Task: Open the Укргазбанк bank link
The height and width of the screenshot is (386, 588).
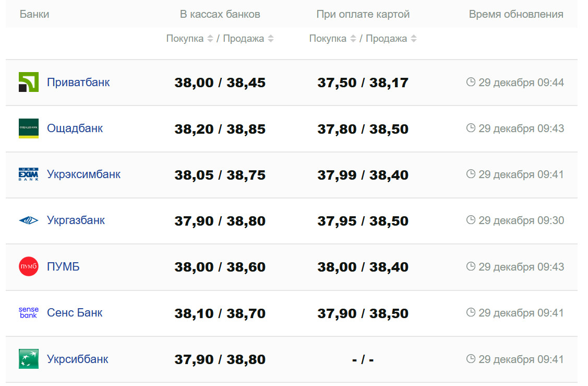Action: coord(76,220)
